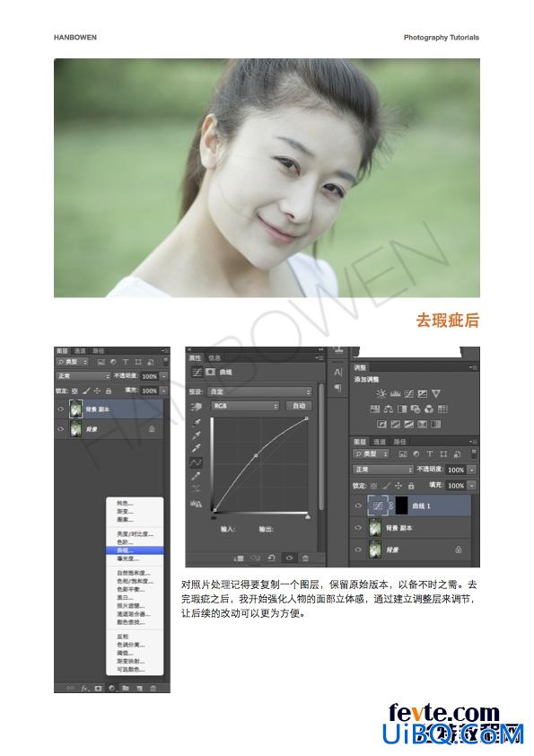Choose 色阶... from the adjustment popup menu
Viewport: 534px width, 756px height.
click(x=135, y=542)
